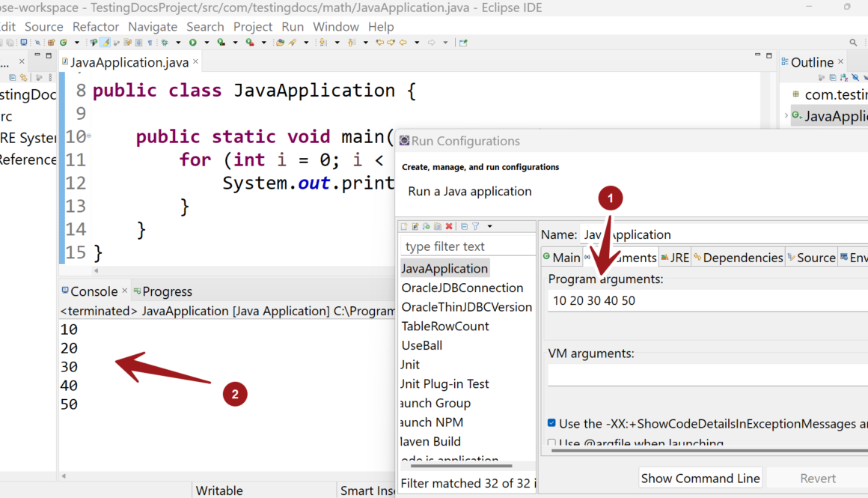Toggle the ShowCodeDetailsInExceptionMessages checkbox

click(551, 424)
